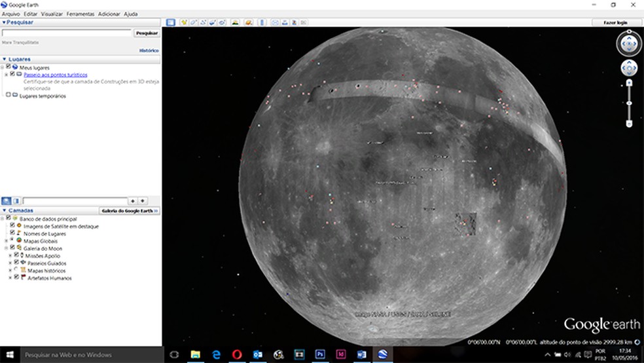Screen dimensions: 644x363
Task: Click the Windows Start button
Action: pyautogui.click(x=10, y=354)
